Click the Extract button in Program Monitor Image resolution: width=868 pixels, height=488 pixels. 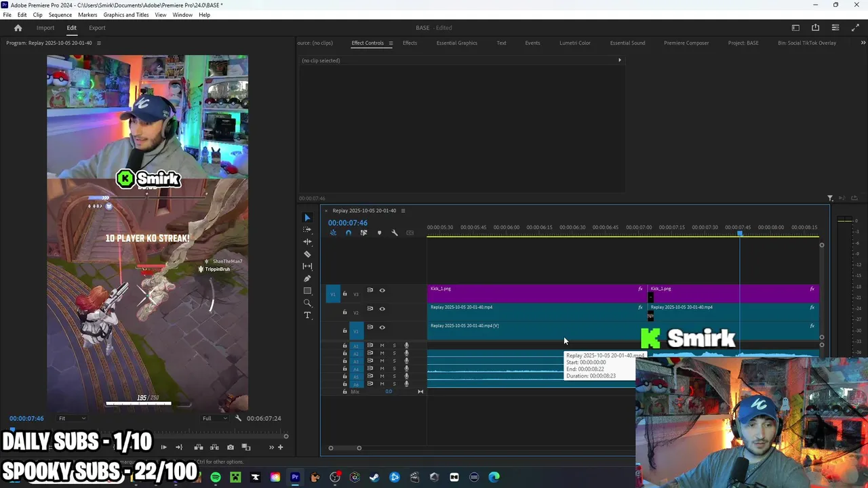pos(214,447)
